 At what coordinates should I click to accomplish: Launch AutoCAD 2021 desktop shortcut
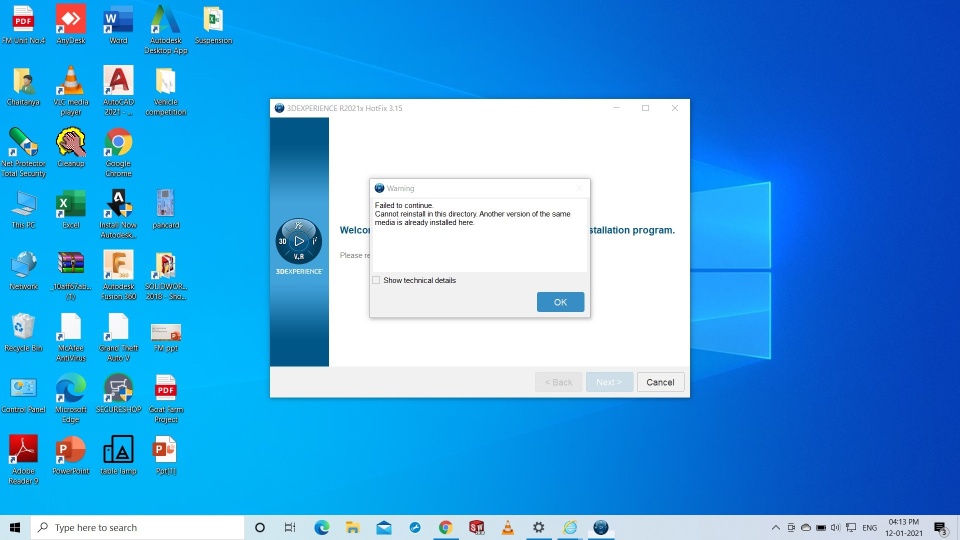(118, 91)
